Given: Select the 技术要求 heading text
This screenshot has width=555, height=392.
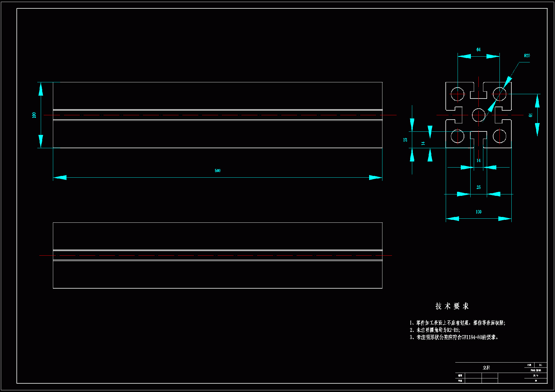Looking at the screenshot, I should click(452, 306).
